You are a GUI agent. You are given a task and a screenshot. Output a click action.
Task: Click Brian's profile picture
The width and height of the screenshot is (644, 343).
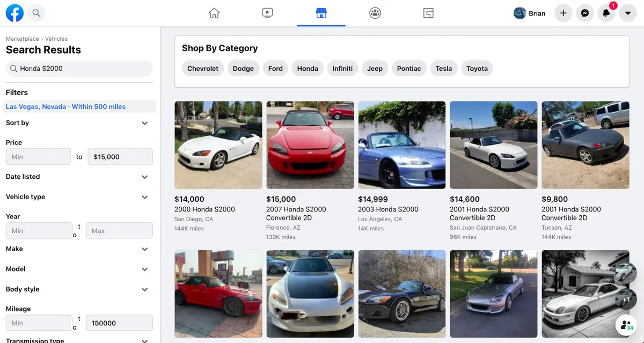pos(520,12)
